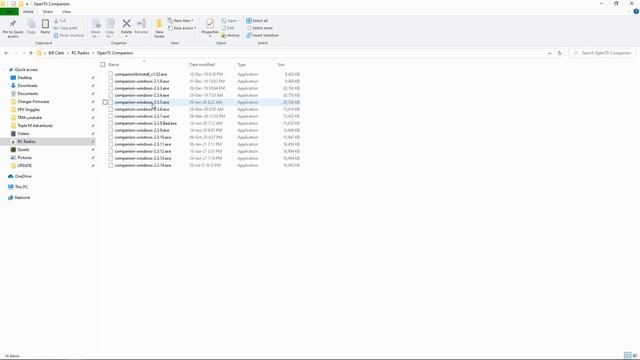Image resolution: width=640 pixels, height=360 pixels.
Task: Click Bill Clark in breadcrumb path
Action: 56,53
